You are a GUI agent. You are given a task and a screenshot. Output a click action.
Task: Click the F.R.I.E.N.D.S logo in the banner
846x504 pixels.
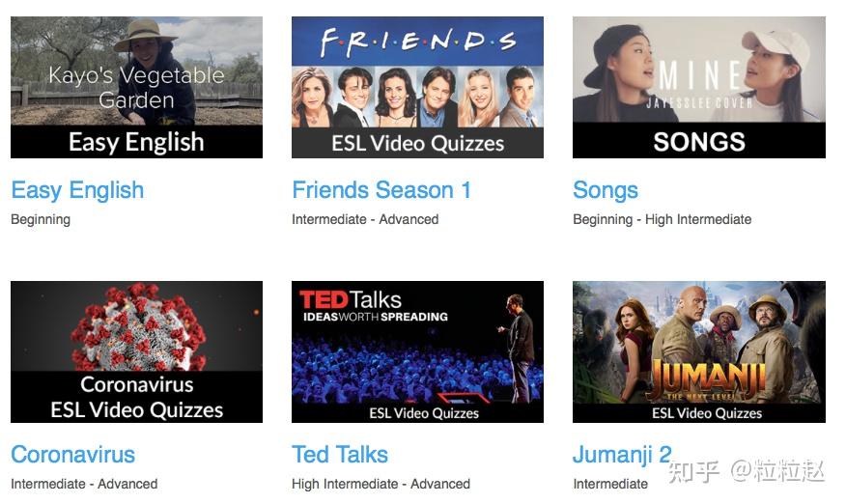(418, 42)
